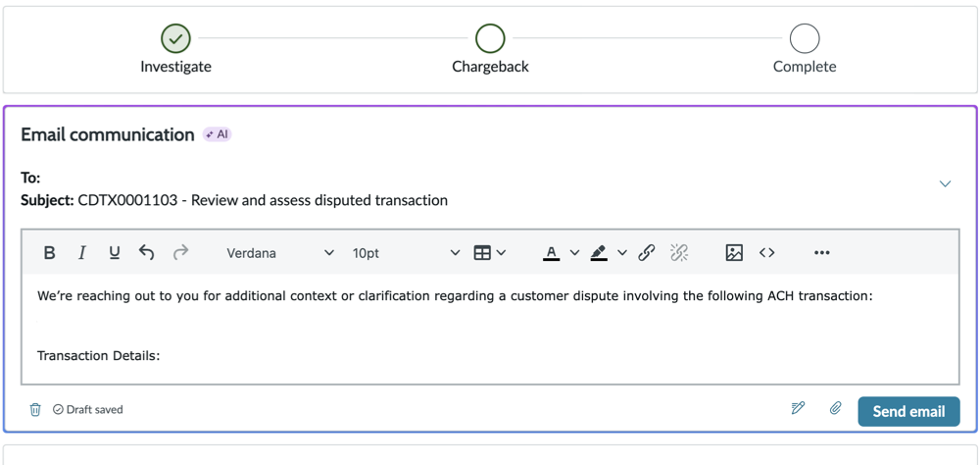Screen dimensions: 980x465
Task: Undo the last edit in the email editor
Action: 146,253
